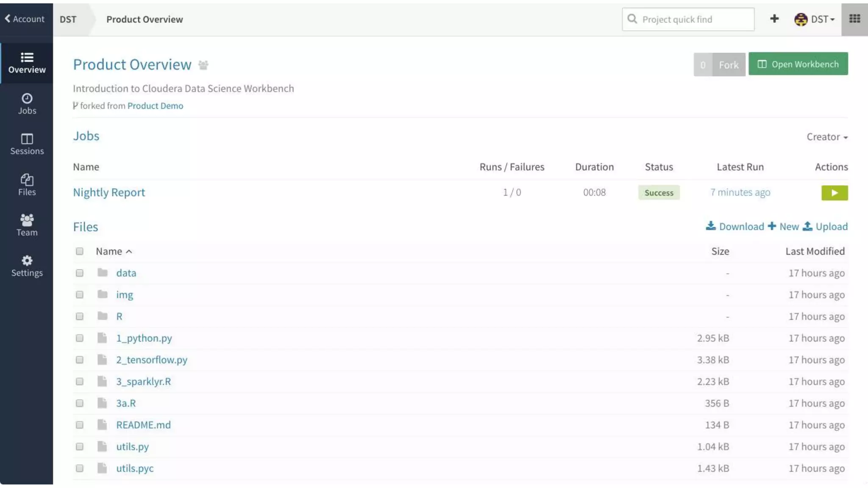Click the Open Workbench button

[x=798, y=64]
